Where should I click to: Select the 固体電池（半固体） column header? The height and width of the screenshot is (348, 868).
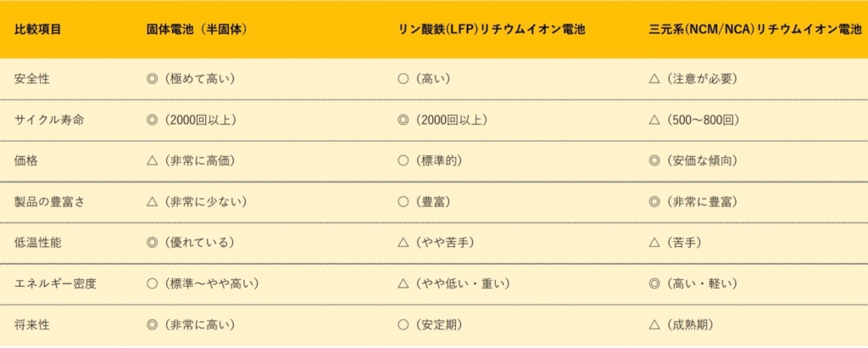(197, 30)
